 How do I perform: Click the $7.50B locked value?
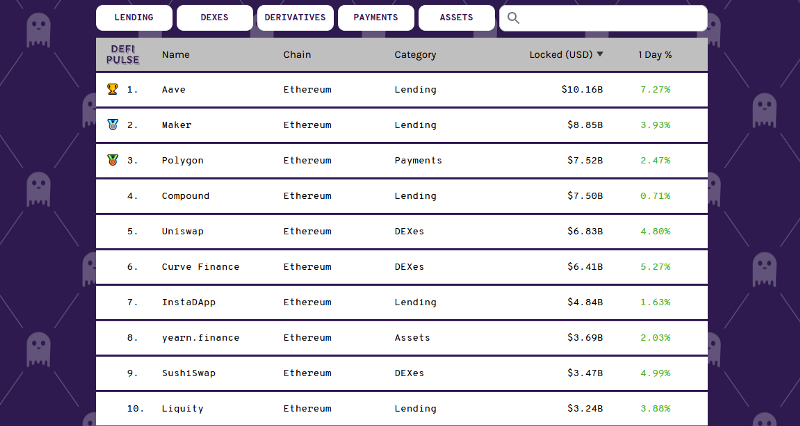[x=585, y=195]
